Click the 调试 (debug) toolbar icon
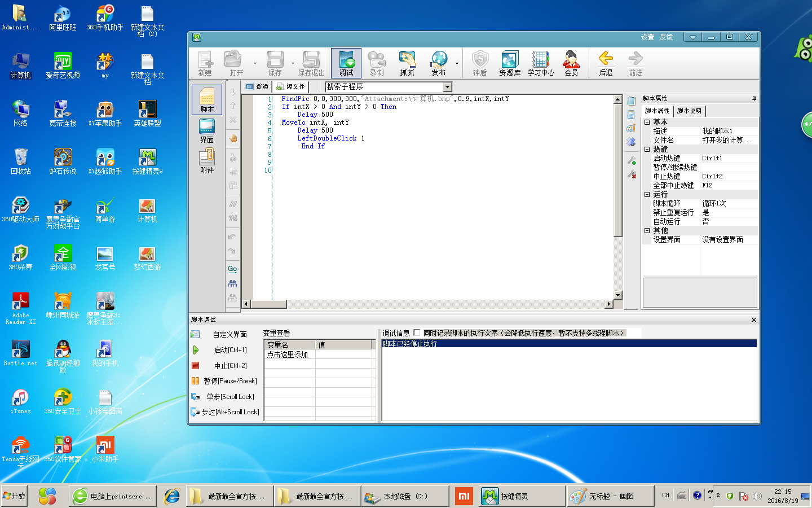Viewport: 812px width, 508px height. point(346,63)
